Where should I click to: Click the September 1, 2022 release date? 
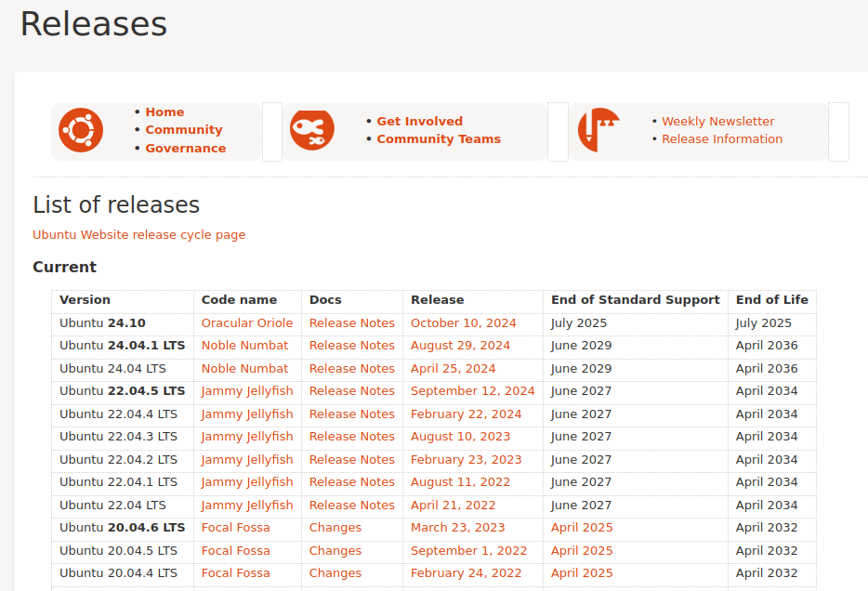(468, 551)
